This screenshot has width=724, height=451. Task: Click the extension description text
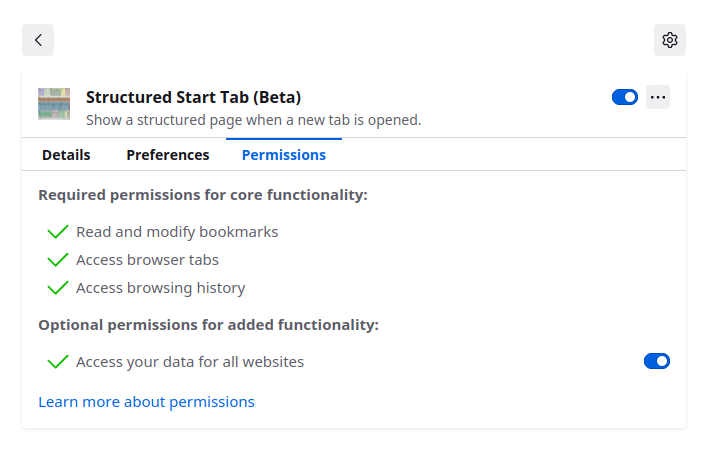coord(253,120)
